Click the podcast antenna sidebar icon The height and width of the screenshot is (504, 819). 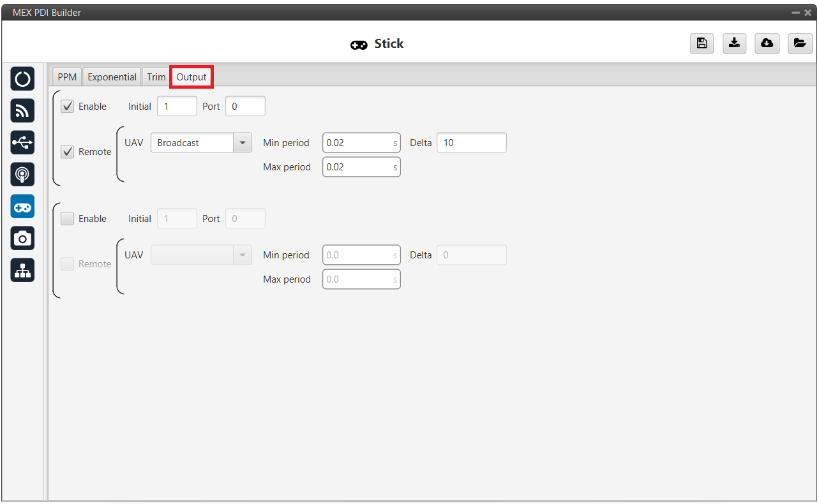pos(22,174)
